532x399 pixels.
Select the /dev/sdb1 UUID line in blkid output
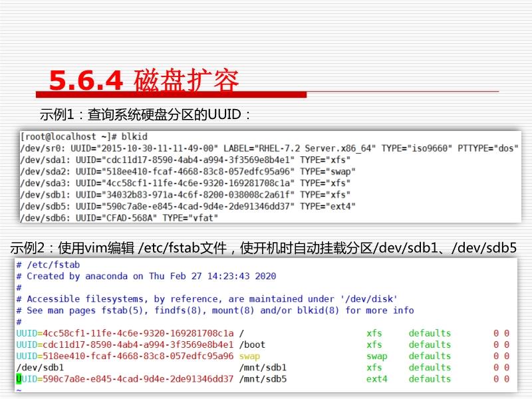[x=186, y=194]
